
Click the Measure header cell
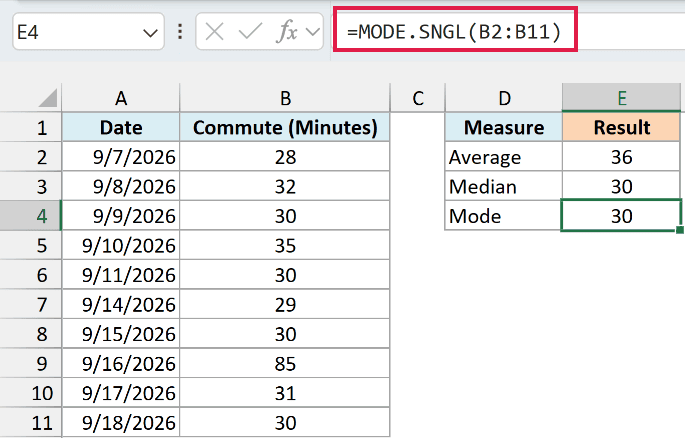pyautogui.click(x=504, y=128)
